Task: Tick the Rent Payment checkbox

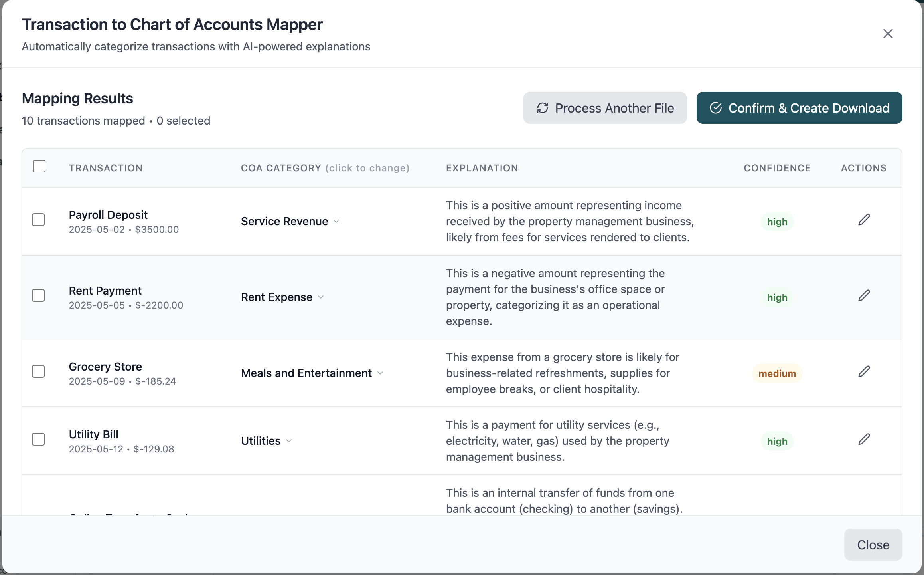Action: pyautogui.click(x=38, y=296)
